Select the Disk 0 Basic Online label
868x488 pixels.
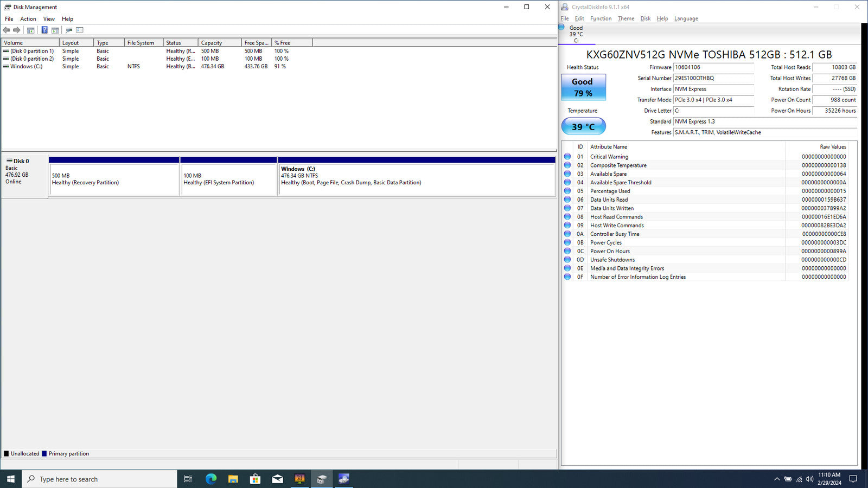point(24,176)
